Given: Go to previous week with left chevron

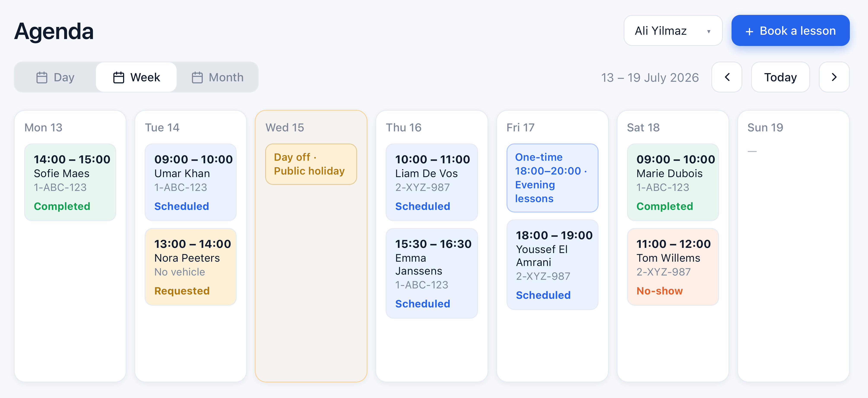Looking at the screenshot, I should pyautogui.click(x=727, y=77).
